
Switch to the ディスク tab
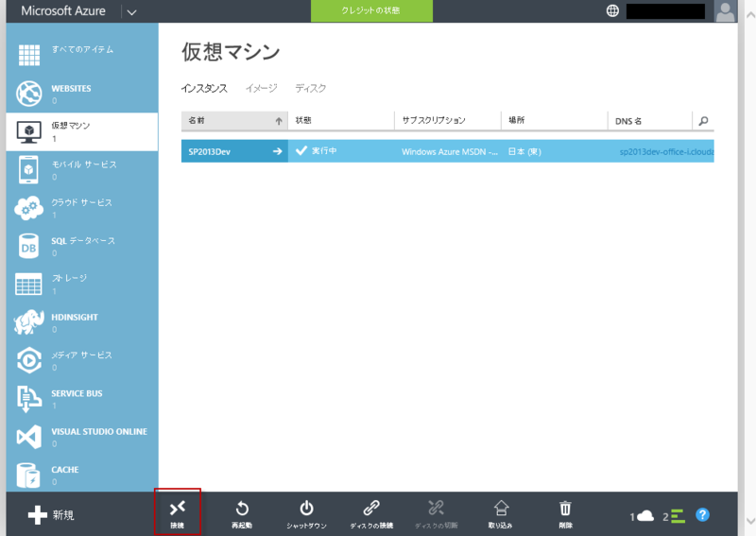pyautogui.click(x=311, y=88)
